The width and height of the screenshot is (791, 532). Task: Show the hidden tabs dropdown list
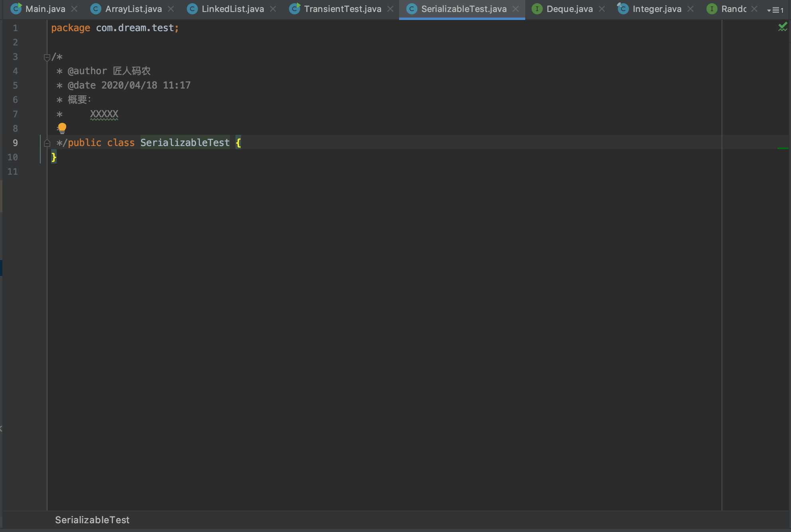(775, 10)
